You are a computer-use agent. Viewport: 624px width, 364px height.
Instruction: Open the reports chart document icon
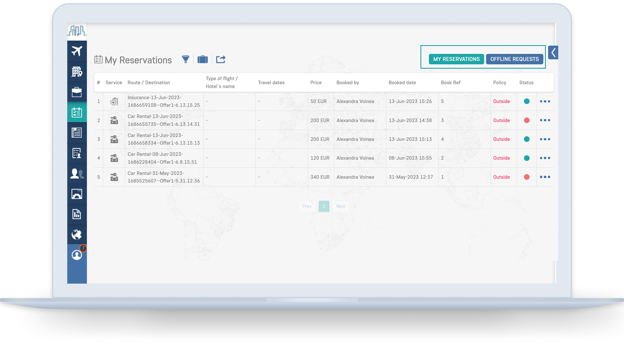[77, 214]
